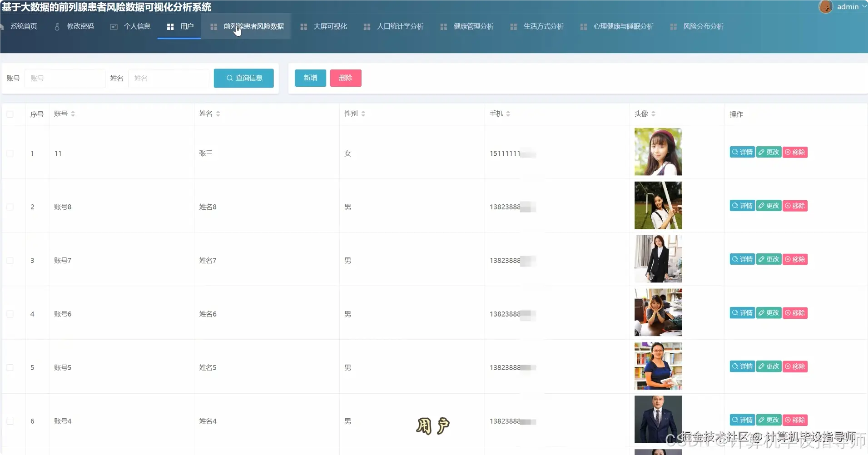Click 移除 for 张三

(795, 152)
